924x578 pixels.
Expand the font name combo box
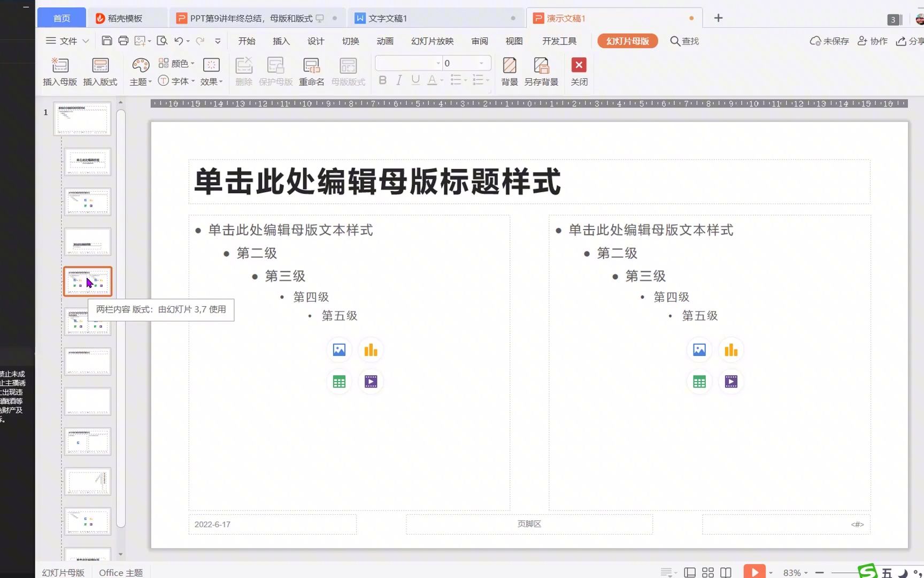click(x=438, y=63)
